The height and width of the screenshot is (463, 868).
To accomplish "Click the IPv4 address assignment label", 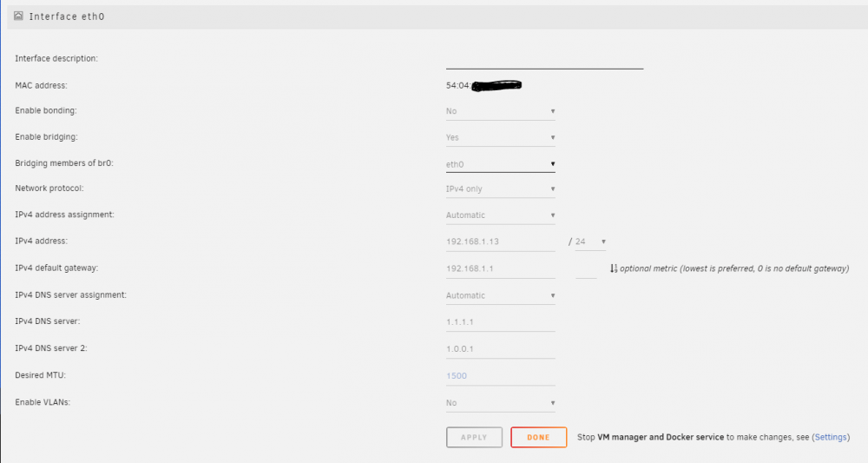I will click(65, 215).
